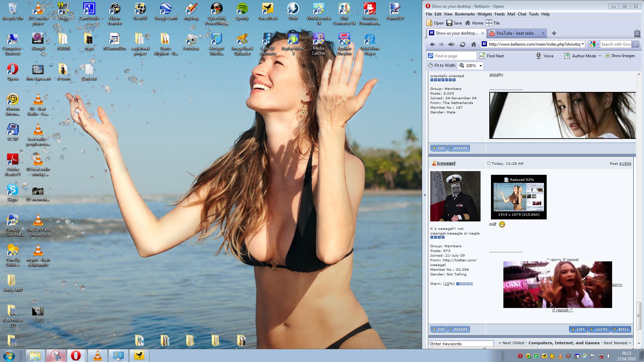Toggle Show Images in Opera

tap(620, 56)
